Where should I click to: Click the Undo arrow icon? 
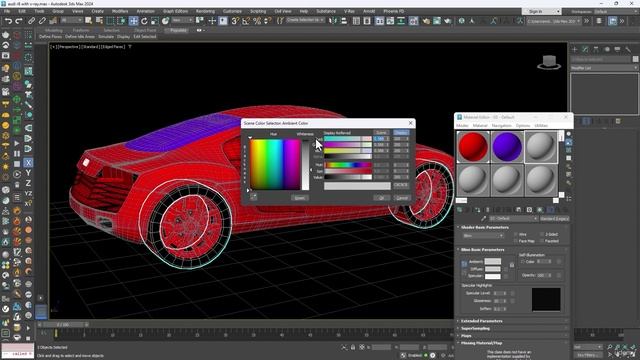pyautogui.click(x=8, y=21)
